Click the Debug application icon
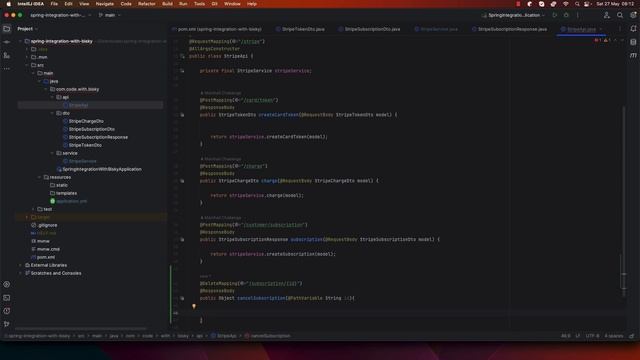 coord(566,15)
